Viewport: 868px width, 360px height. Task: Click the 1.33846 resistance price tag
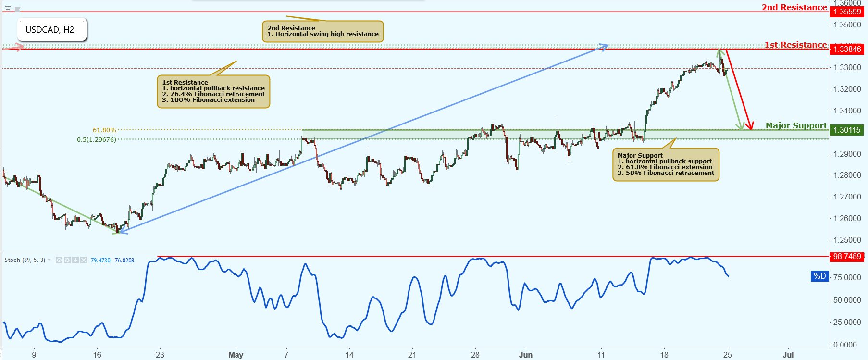click(x=847, y=49)
